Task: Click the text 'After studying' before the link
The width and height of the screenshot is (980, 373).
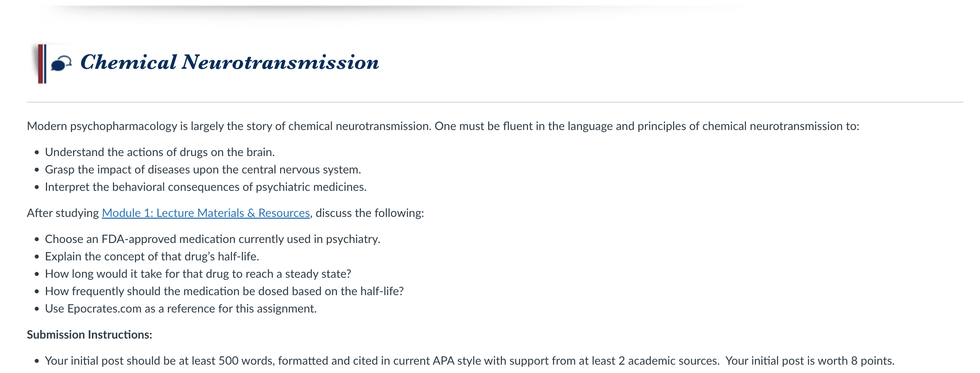Action: (x=63, y=213)
